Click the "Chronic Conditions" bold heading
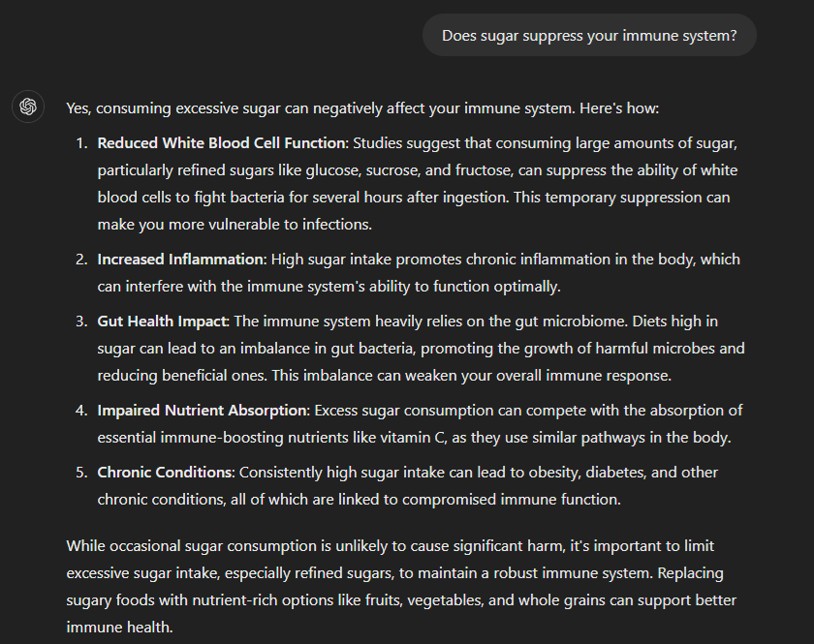The width and height of the screenshot is (814, 644). click(165, 473)
